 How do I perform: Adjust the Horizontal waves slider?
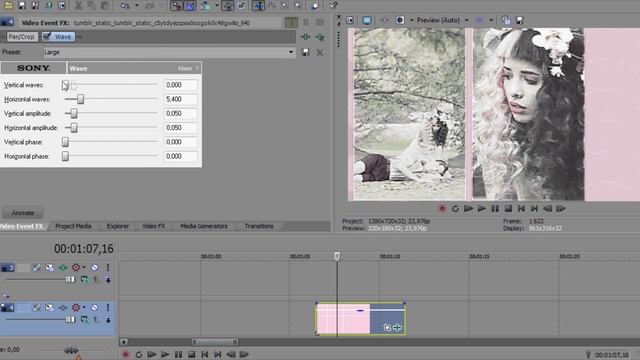click(x=80, y=99)
